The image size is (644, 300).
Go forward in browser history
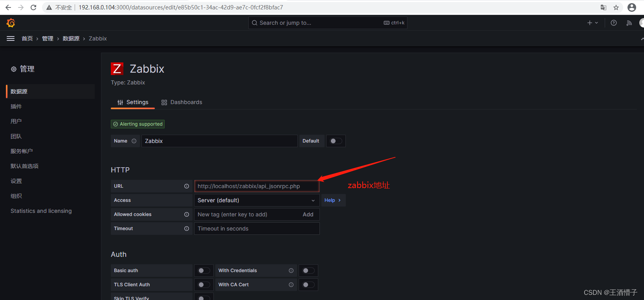(x=21, y=7)
